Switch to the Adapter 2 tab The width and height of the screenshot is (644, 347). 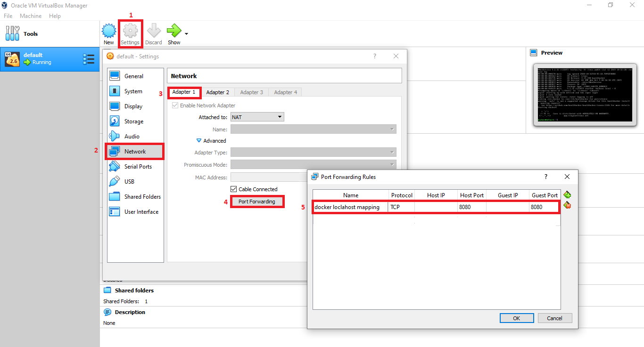click(x=218, y=92)
